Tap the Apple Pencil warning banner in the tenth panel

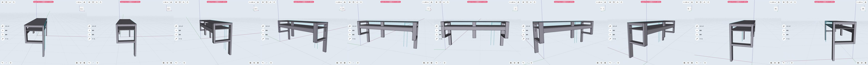pos(824,2)
